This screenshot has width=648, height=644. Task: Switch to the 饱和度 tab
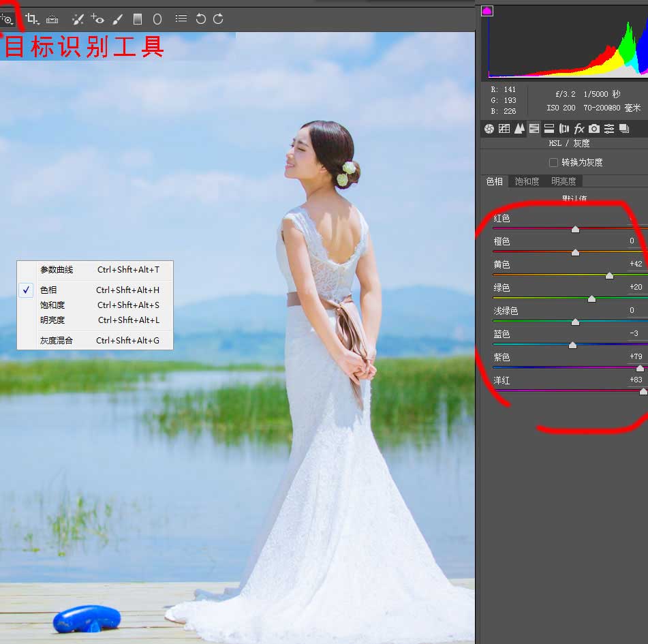(x=527, y=181)
